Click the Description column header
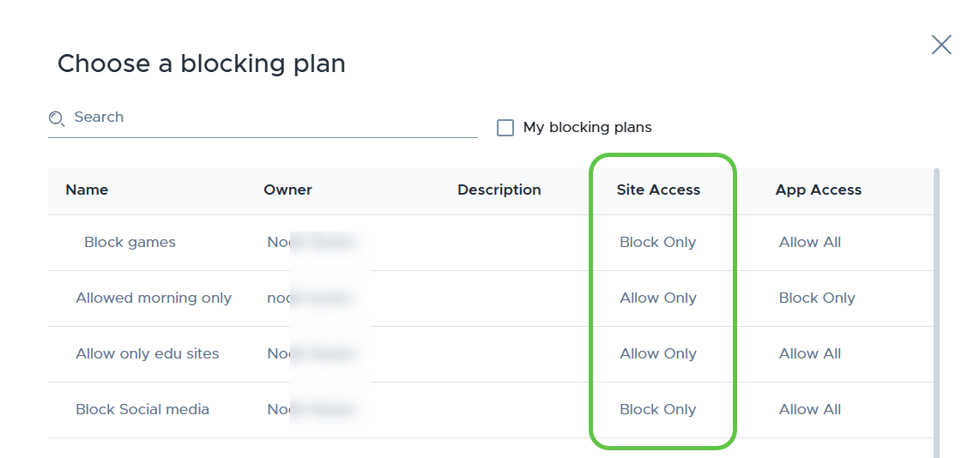980x458 pixels. coord(499,190)
